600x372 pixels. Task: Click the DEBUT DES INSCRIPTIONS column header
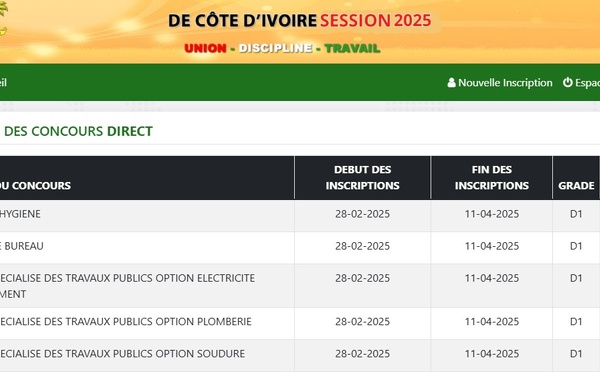click(362, 178)
